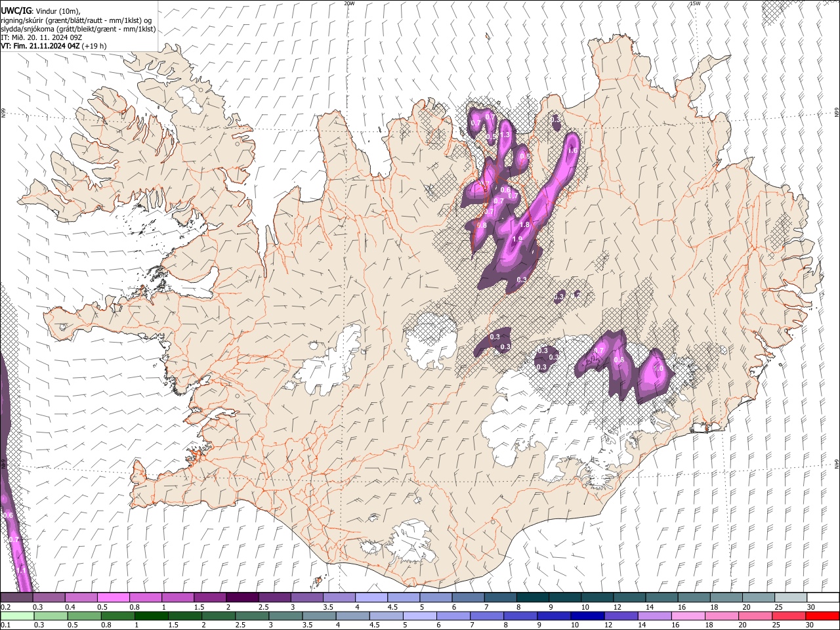This screenshot has height=630, width=840.
Task: Click the '15W' longitude label
Action: [695, 3]
